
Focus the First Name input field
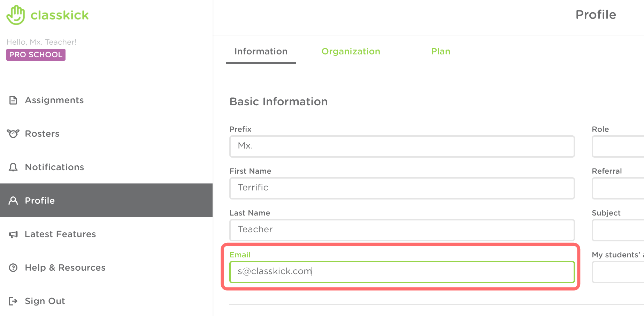(x=402, y=188)
